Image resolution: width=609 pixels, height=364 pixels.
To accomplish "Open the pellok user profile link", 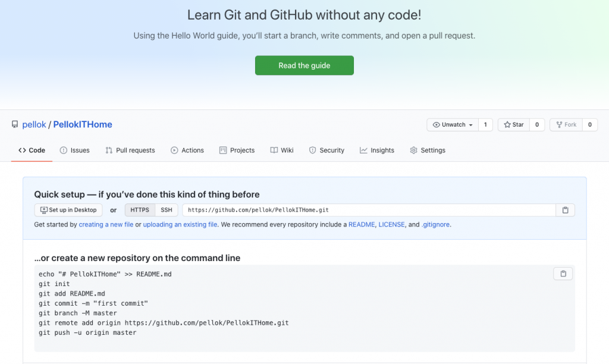I will (x=34, y=124).
